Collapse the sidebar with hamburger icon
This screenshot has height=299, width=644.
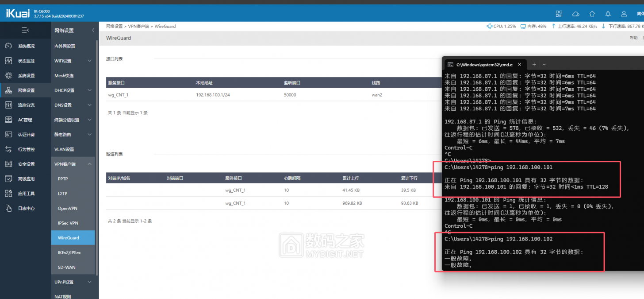25,30
